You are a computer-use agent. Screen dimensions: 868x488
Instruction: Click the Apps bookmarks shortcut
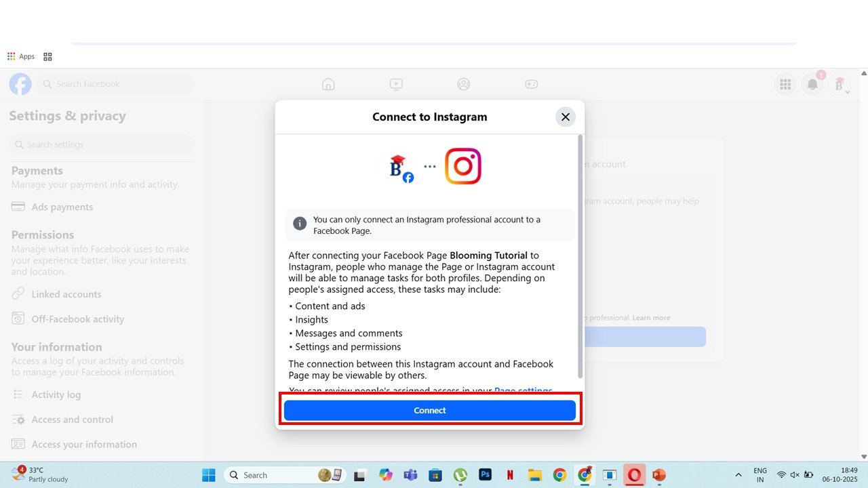tap(20, 56)
